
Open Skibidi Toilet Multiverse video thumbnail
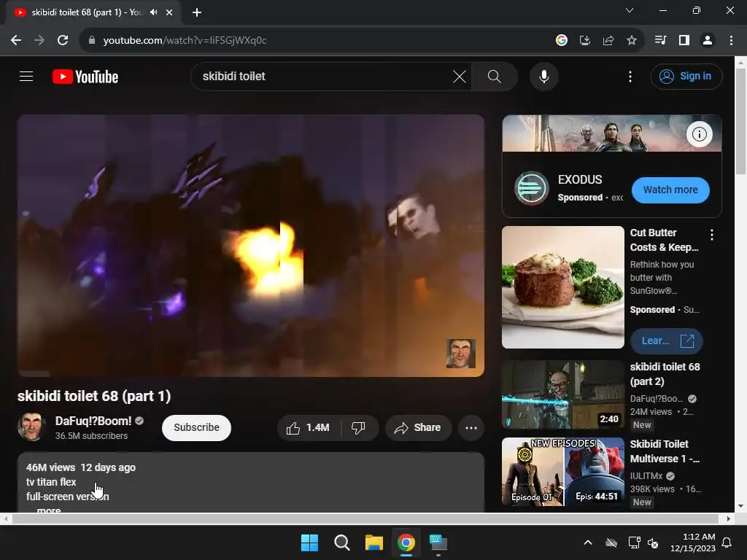click(x=562, y=472)
